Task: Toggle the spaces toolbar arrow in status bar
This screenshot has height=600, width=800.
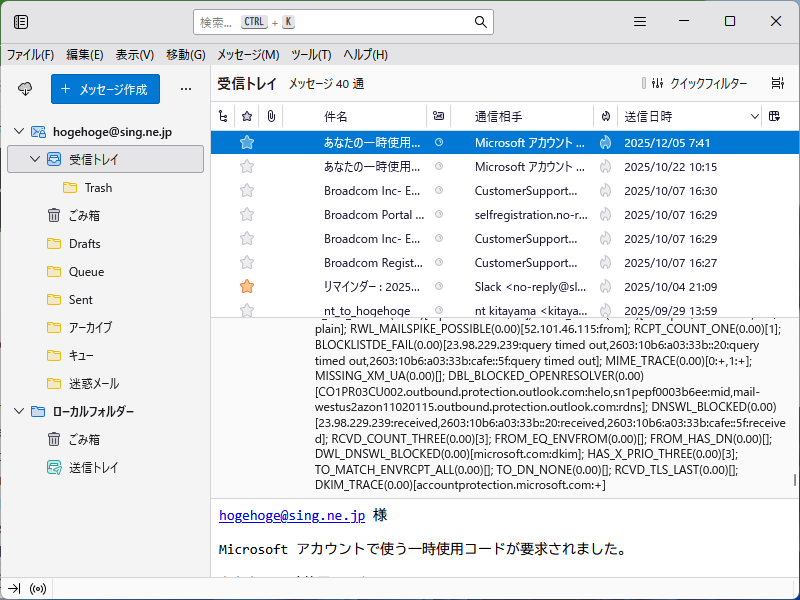Action: [x=14, y=589]
